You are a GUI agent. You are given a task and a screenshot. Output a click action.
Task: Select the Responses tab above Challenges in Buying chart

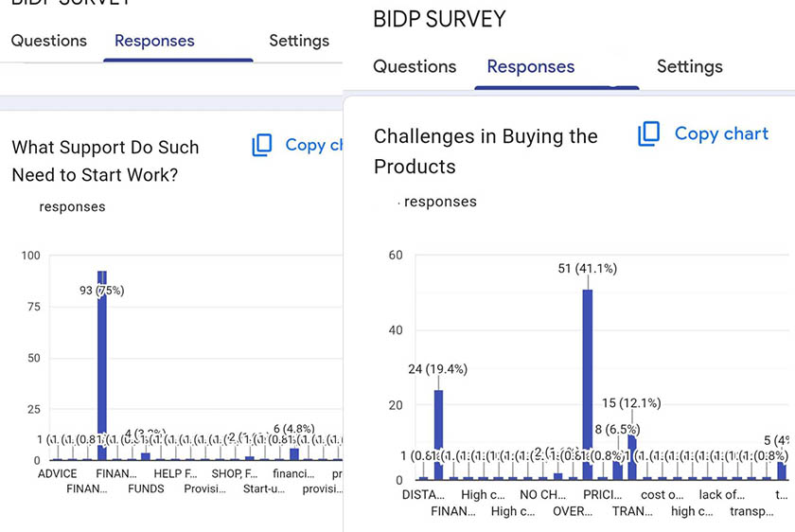coord(531,66)
